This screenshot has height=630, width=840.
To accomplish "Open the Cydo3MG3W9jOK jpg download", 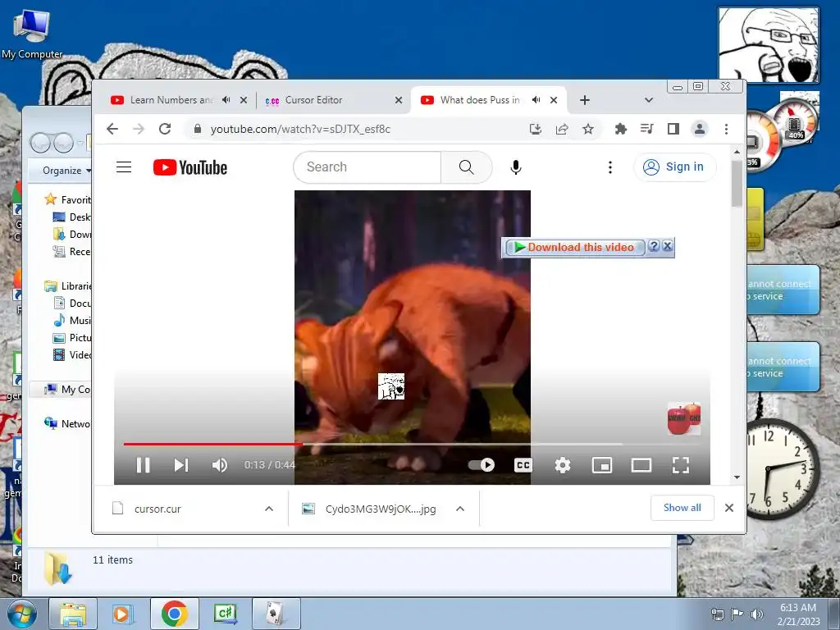I will coord(381,509).
